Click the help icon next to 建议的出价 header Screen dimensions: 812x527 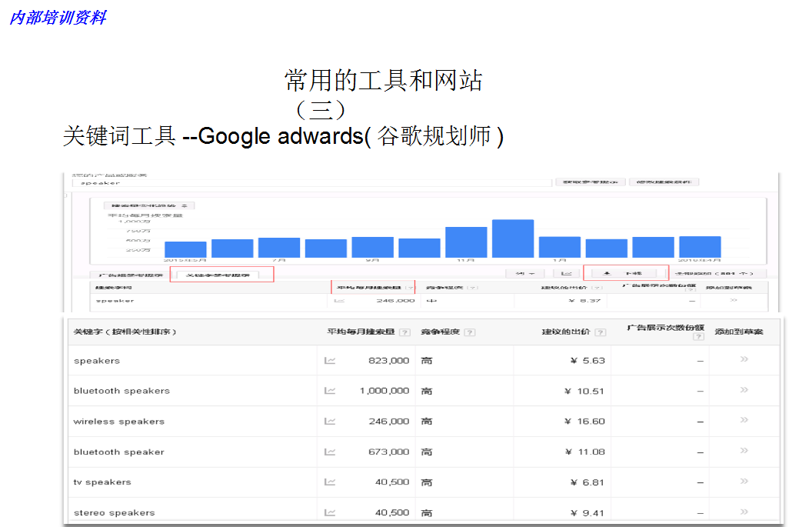coord(600,333)
